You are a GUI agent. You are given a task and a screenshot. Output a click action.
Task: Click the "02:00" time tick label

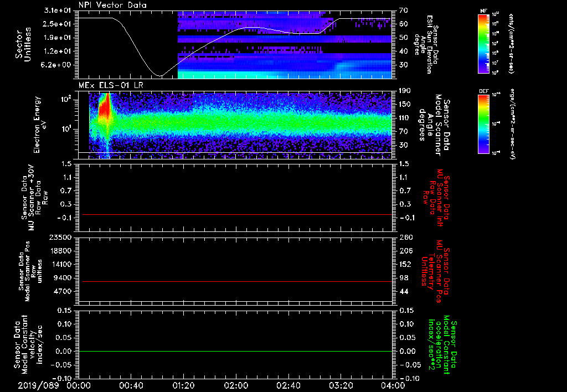[x=236, y=385]
